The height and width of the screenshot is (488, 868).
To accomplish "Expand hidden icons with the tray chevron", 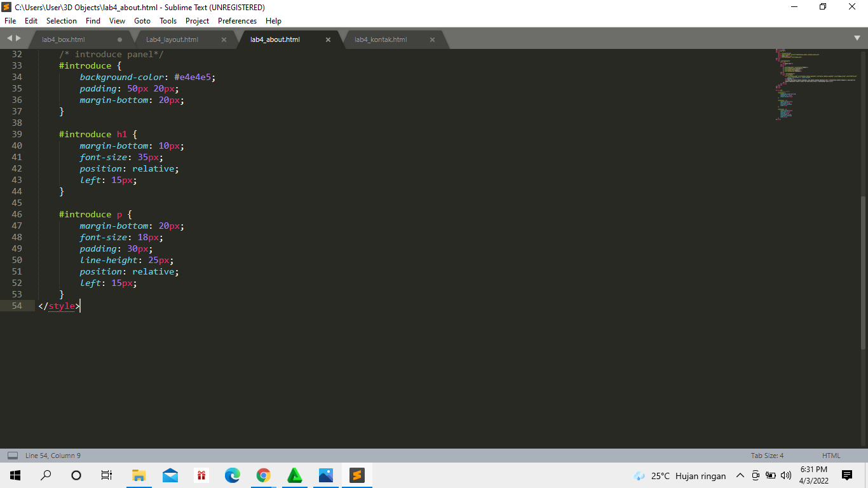I will coord(740,475).
